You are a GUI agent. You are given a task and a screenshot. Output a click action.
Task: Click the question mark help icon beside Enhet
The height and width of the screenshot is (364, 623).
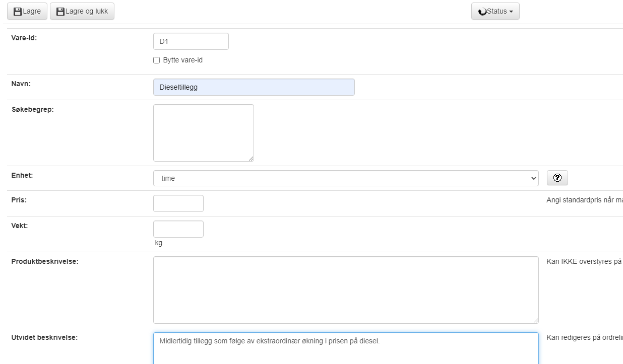tap(557, 178)
